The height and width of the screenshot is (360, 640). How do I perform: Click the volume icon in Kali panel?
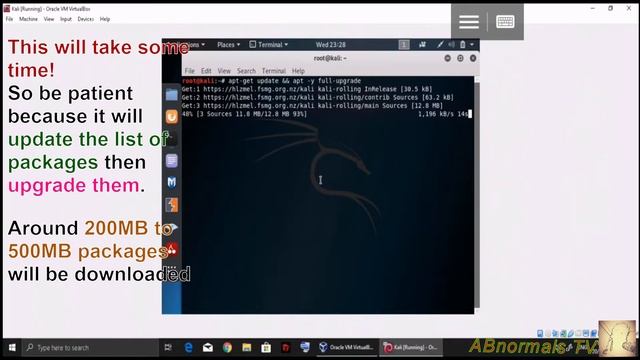click(x=451, y=44)
